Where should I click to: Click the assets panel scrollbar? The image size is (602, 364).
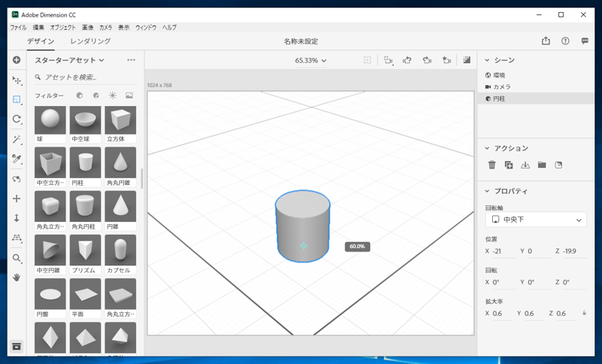[x=141, y=179]
